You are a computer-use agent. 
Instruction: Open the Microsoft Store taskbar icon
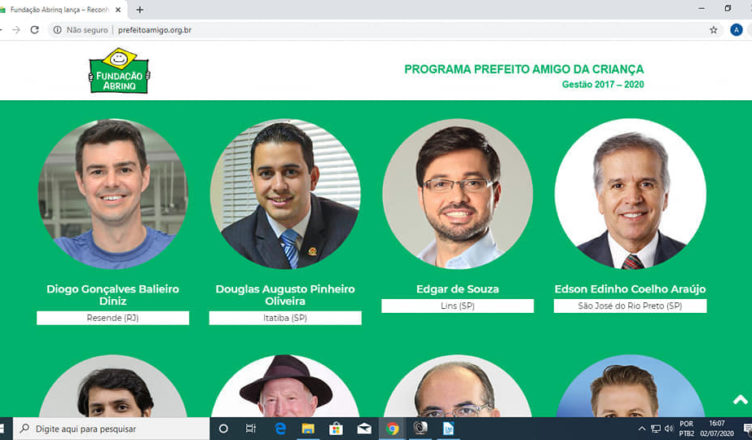336,428
